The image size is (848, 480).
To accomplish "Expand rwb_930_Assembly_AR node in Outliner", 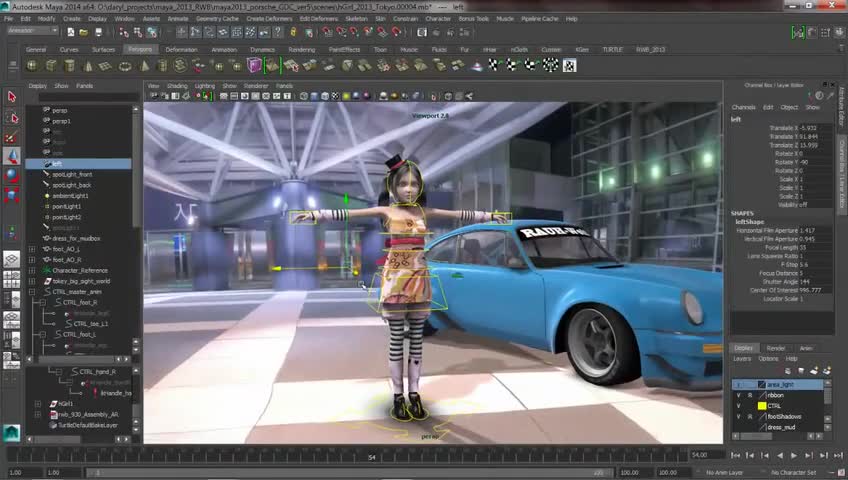I will (38, 415).
